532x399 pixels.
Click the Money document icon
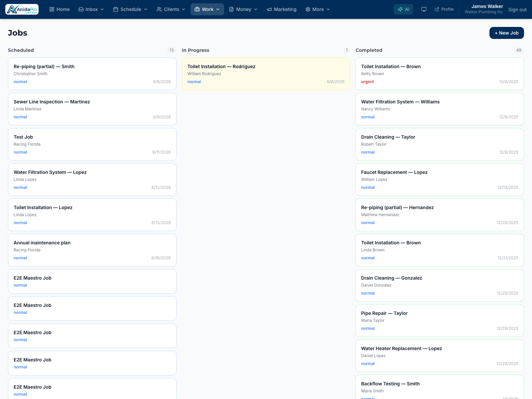point(231,9)
